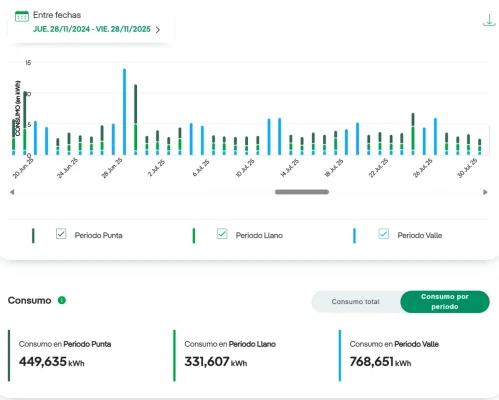Screen dimensions: 499x400
Task: Click the calendar icon beside Entre fechas
Action: point(22,16)
